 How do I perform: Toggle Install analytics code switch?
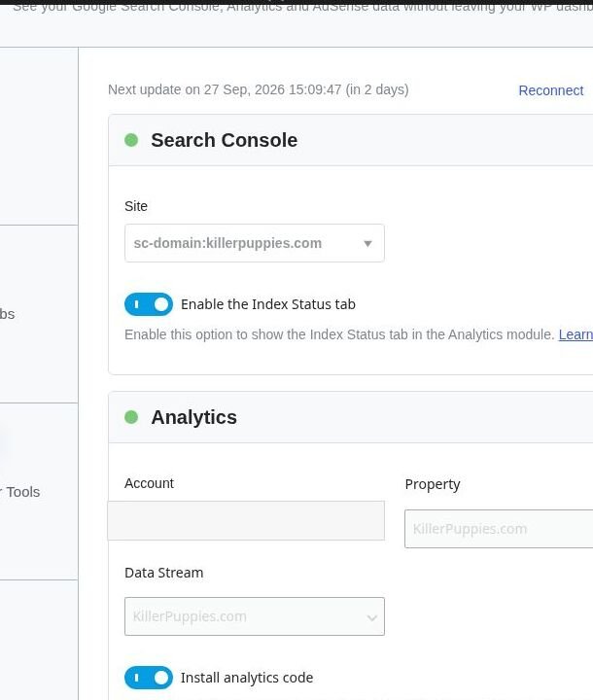pos(149,678)
